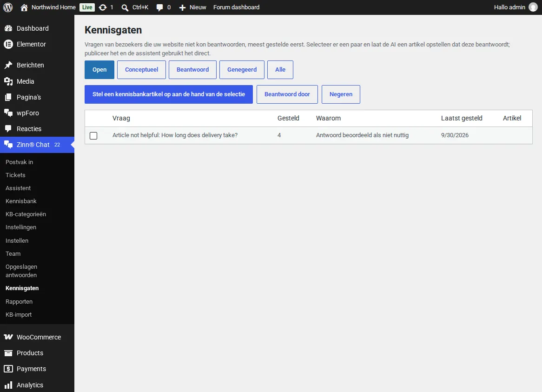Click the Laatst gesteld column header
542x392 pixels.
tap(462, 118)
